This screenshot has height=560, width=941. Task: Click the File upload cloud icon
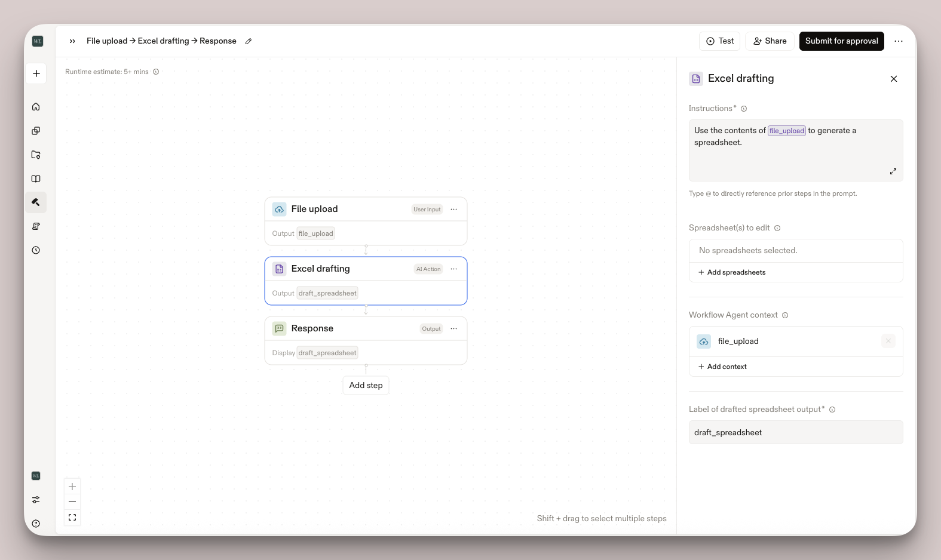click(x=279, y=209)
